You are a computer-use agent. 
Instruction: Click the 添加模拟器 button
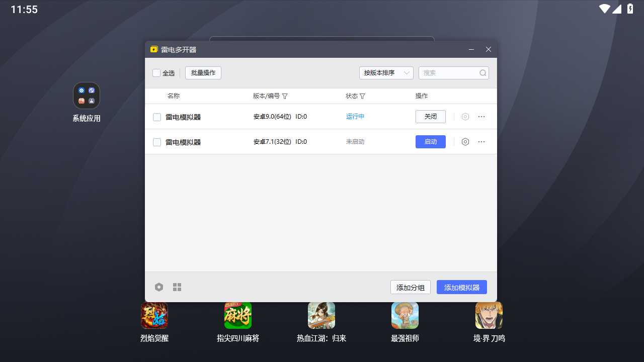tap(462, 287)
